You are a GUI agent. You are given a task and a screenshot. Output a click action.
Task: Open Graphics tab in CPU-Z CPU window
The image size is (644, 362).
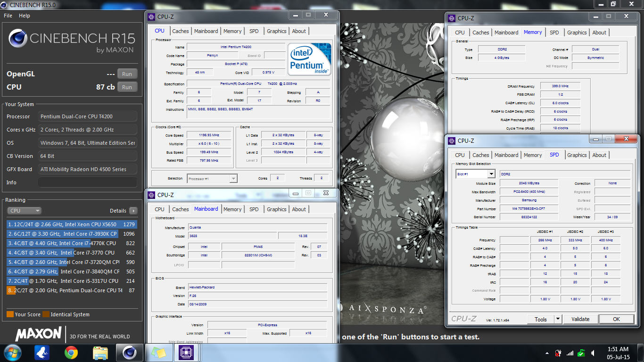277,31
